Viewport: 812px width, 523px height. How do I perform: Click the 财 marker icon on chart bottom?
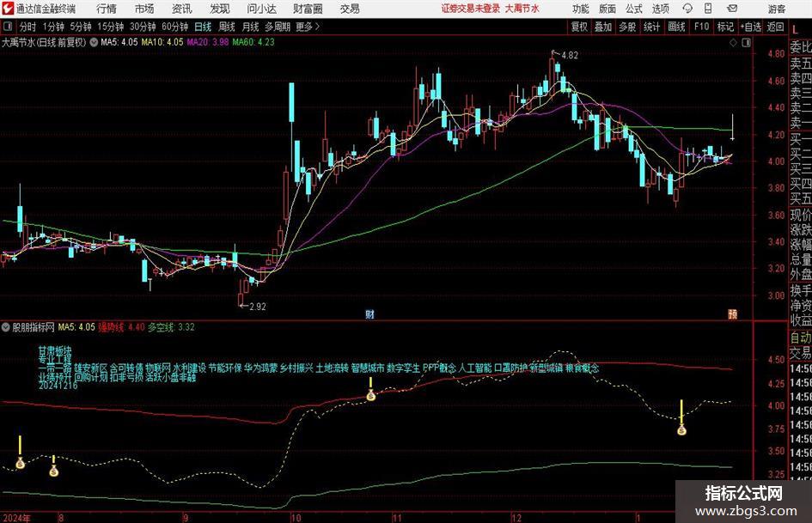point(369,314)
